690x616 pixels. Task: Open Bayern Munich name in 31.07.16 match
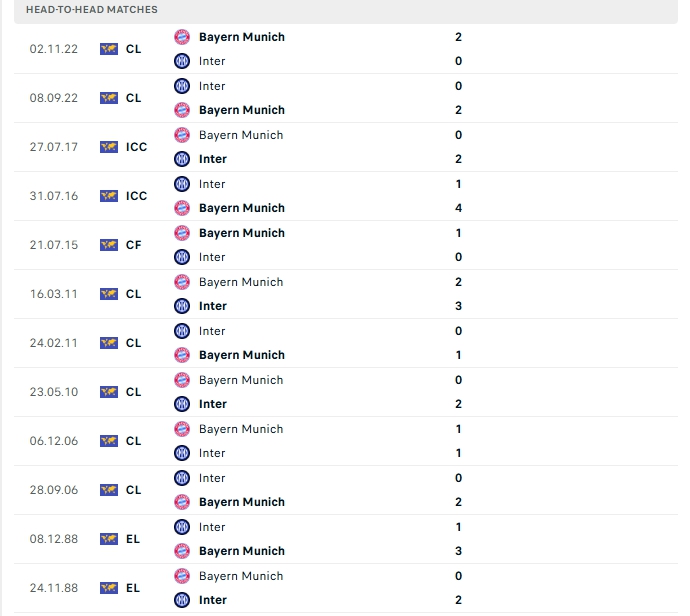[x=242, y=208]
